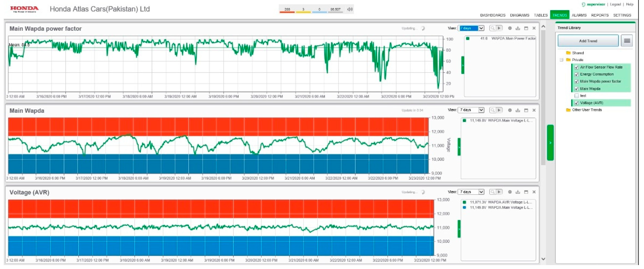Download data from Main Wapda trend panel
This screenshot has height=269, width=644.
[518, 110]
